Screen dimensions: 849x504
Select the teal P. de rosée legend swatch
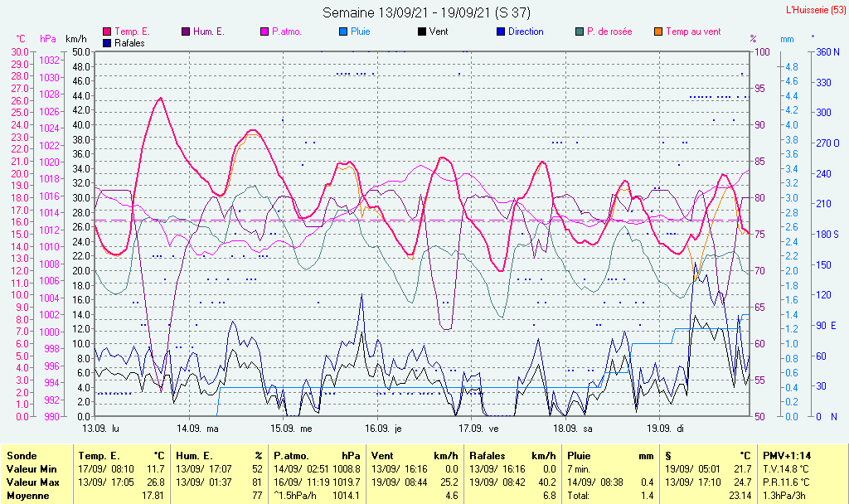click(x=580, y=32)
